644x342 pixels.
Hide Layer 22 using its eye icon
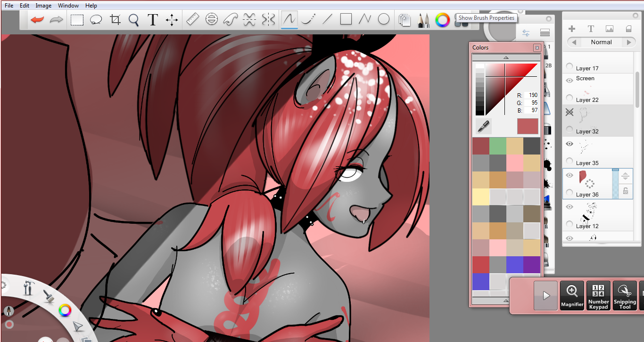pos(570,81)
